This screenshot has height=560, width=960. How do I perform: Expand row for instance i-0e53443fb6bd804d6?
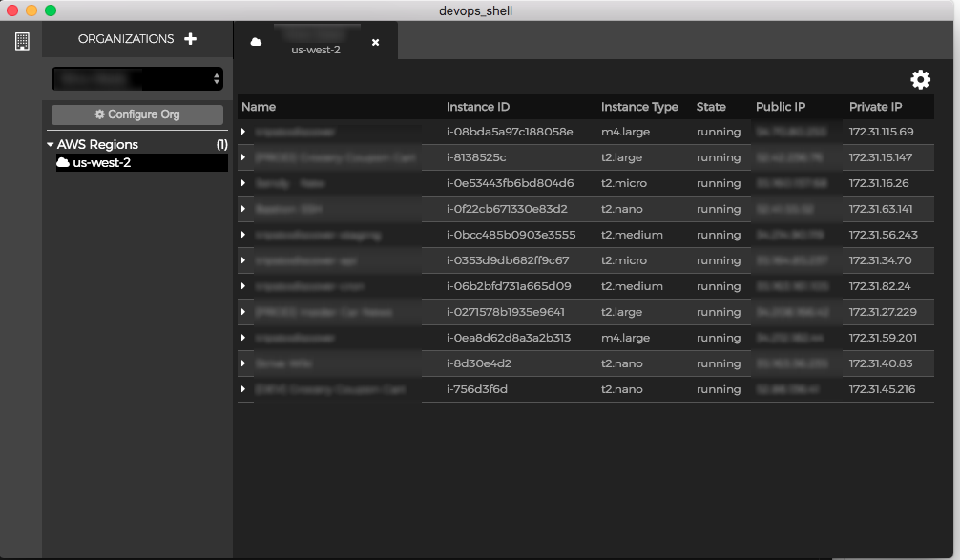(243, 183)
